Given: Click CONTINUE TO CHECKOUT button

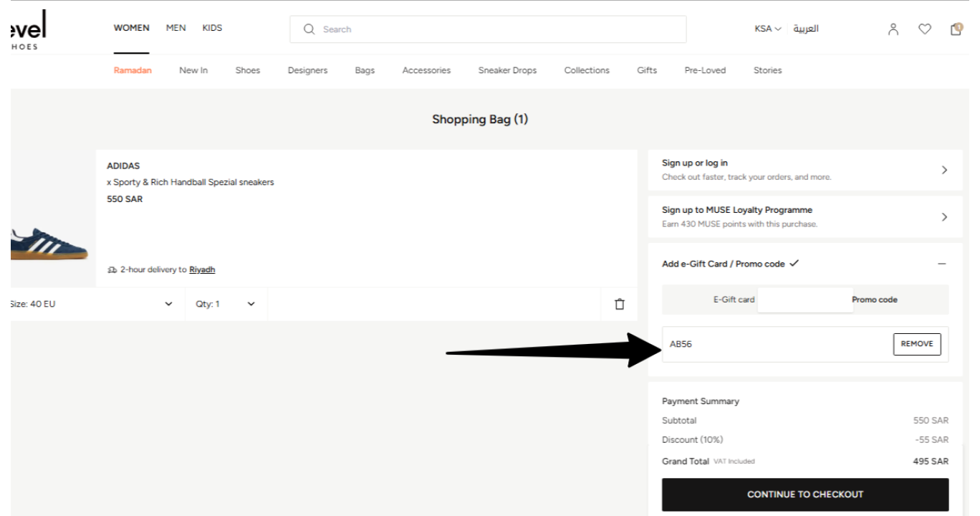Looking at the screenshot, I should [804, 494].
